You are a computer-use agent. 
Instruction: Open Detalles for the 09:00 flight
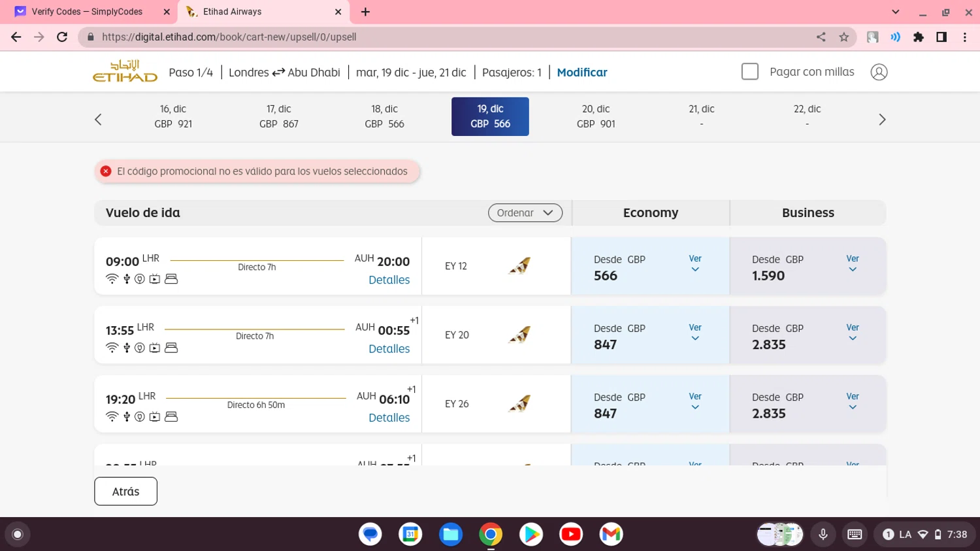point(389,280)
